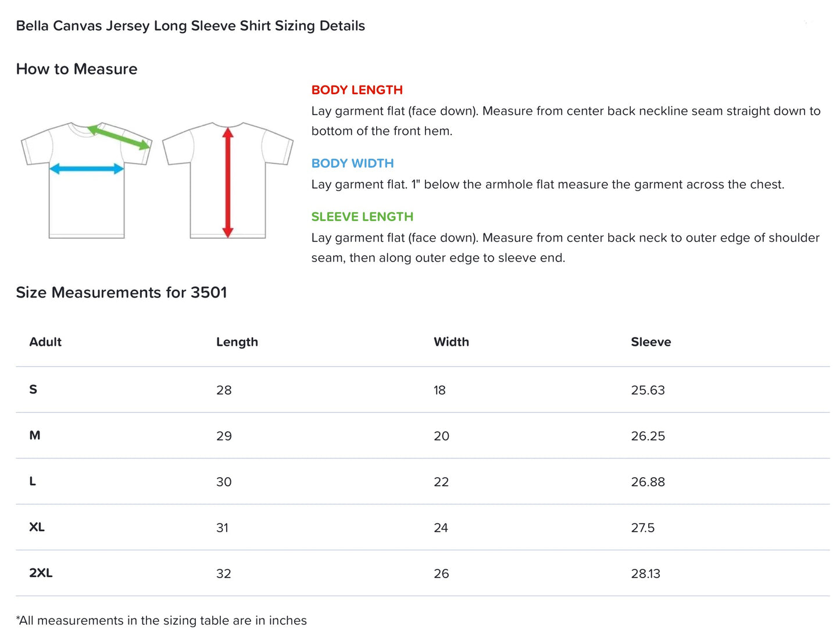This screenshot has height=638, width=840.
Task: Click width value '26' for size 2XL
Action: (441, 574)
